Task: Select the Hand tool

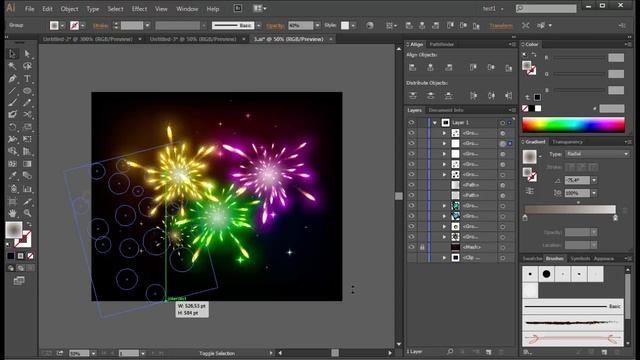Action: point(12,213)
